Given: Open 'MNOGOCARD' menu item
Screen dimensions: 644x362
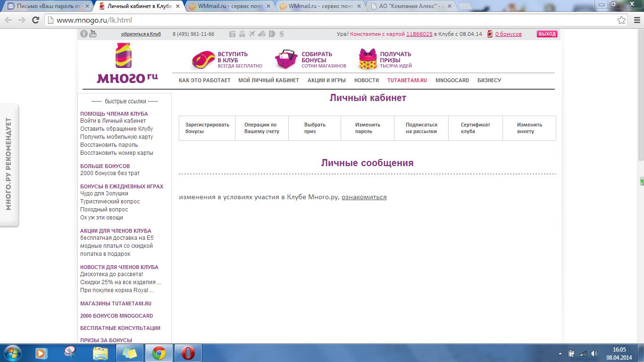Looking at the screenshot, I should pos(452,80).
